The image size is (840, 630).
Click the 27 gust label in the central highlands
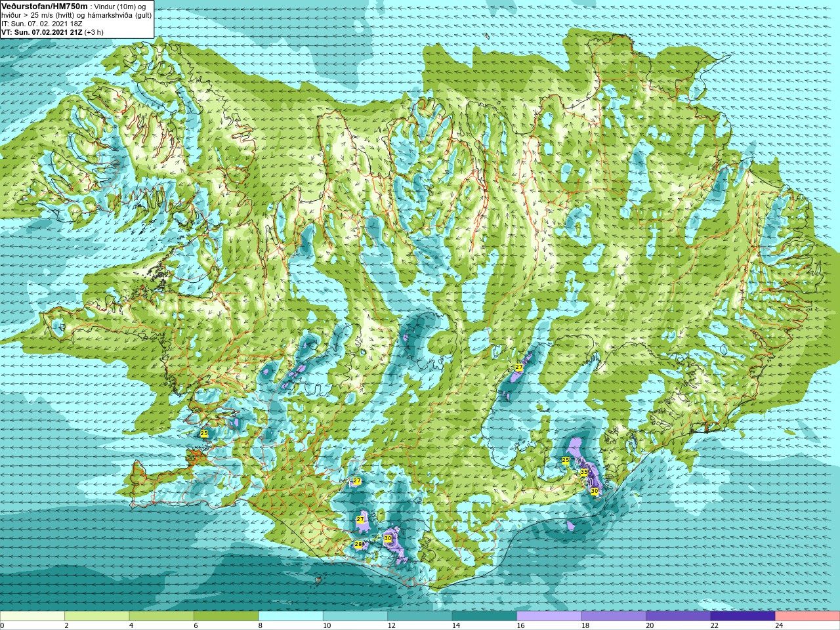[518, 367]
